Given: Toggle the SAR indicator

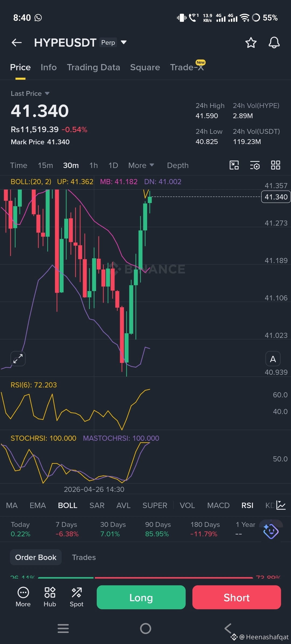Looking at the screenshot, I should pyautogui.click(x=97, y=505).
